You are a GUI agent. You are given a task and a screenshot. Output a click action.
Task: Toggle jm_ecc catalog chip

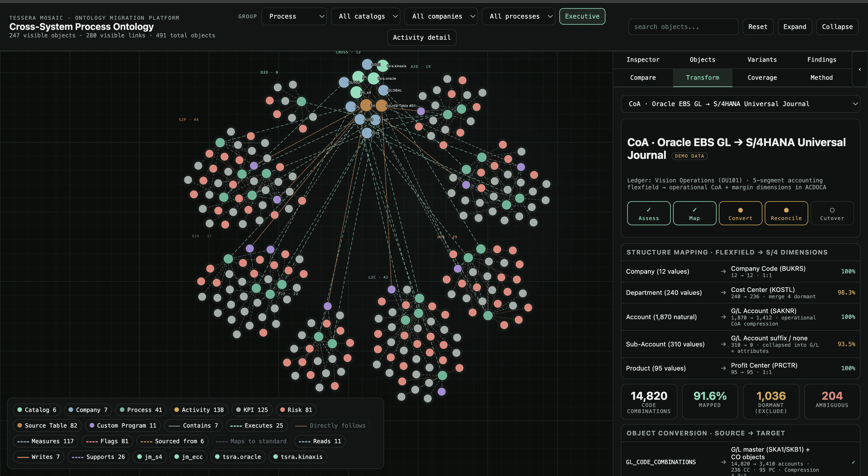pyautogui.click(x=188, y=457)
